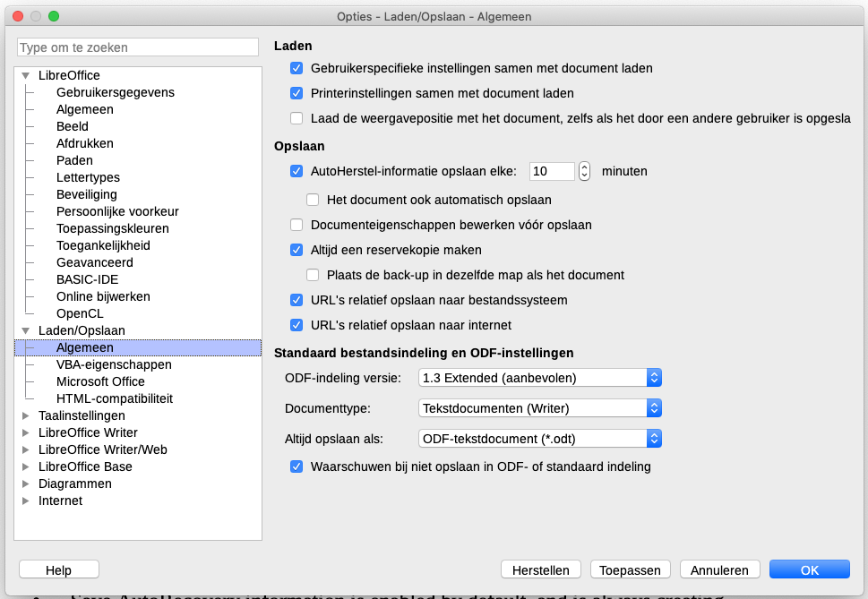Image resolution: width=868 pixels, height=599 pixels.
Task: Expand the Taalinstellingen tree node
Action: (x=26, y=415)
